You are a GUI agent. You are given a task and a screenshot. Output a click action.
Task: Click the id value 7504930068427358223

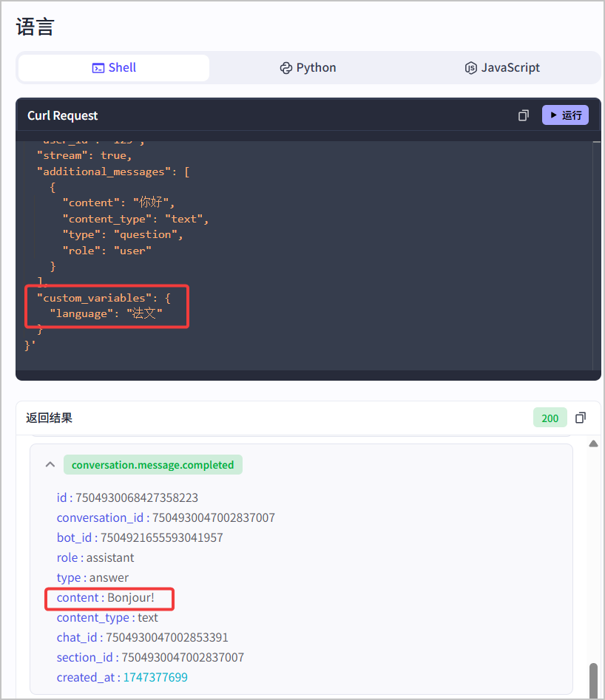coord(137,497)
